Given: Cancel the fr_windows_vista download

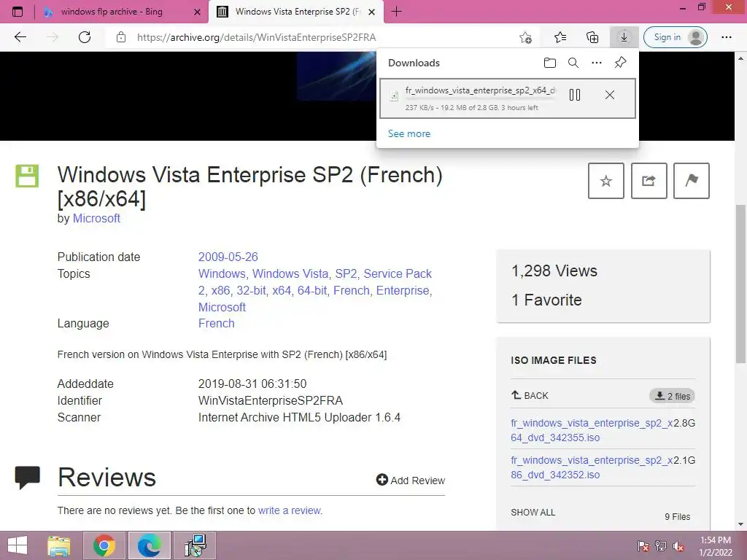Looking at the screenshot, I should [x=609, y=96].
